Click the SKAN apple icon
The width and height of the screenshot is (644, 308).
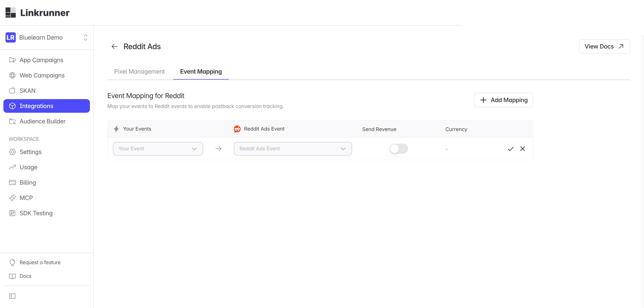(12, 90)
